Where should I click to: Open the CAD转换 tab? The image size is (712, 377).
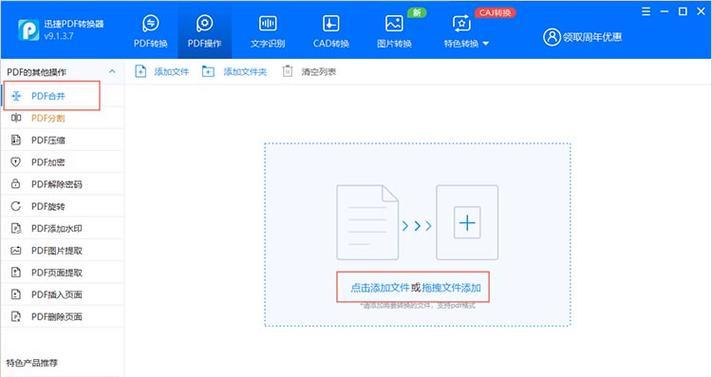click(x=331, y=31)
